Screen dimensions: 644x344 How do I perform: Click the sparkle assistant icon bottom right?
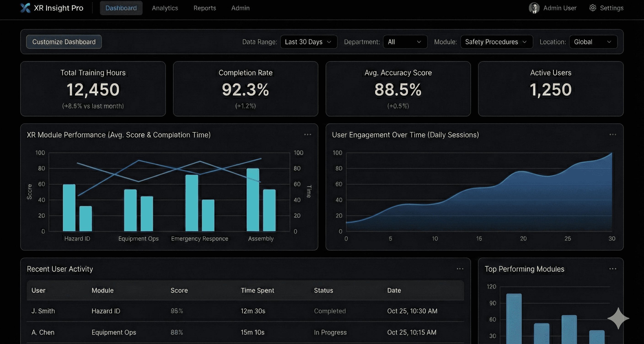618,318
